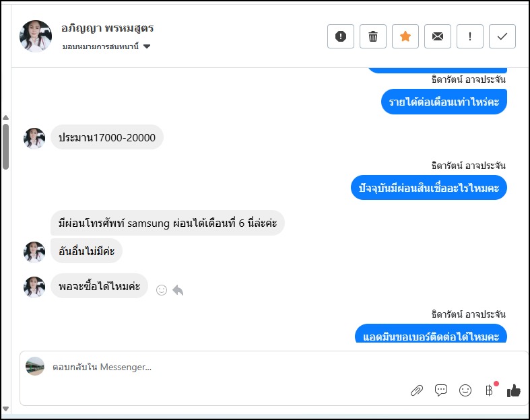The image size is (530, 420).
Task: Delete conversation using the trash icon
Action: (372, 36)
